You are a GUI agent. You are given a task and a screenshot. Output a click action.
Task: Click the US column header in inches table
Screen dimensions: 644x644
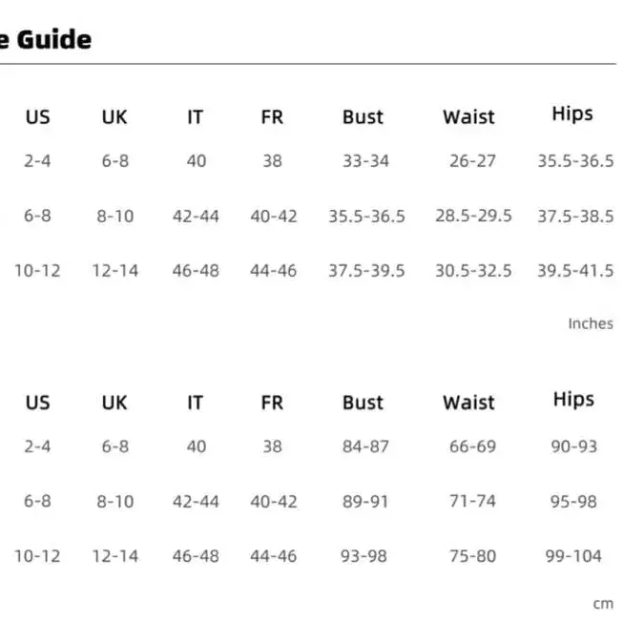point(37,117)
